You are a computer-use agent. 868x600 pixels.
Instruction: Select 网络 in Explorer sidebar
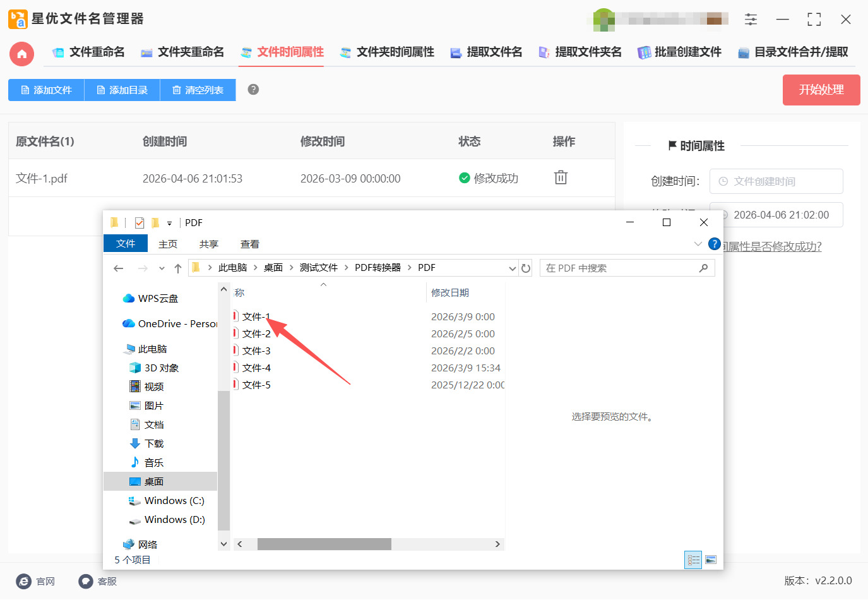tap(140, 544)
